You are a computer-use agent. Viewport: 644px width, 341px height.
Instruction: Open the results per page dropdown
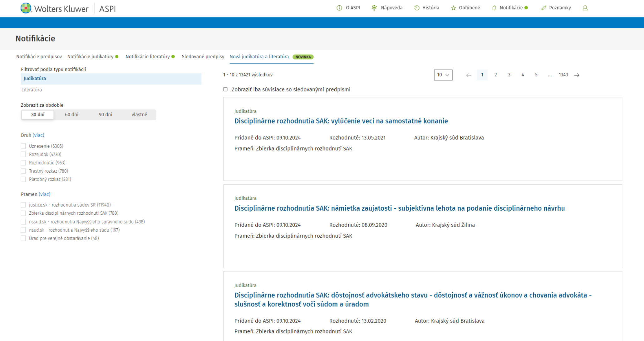443,75
